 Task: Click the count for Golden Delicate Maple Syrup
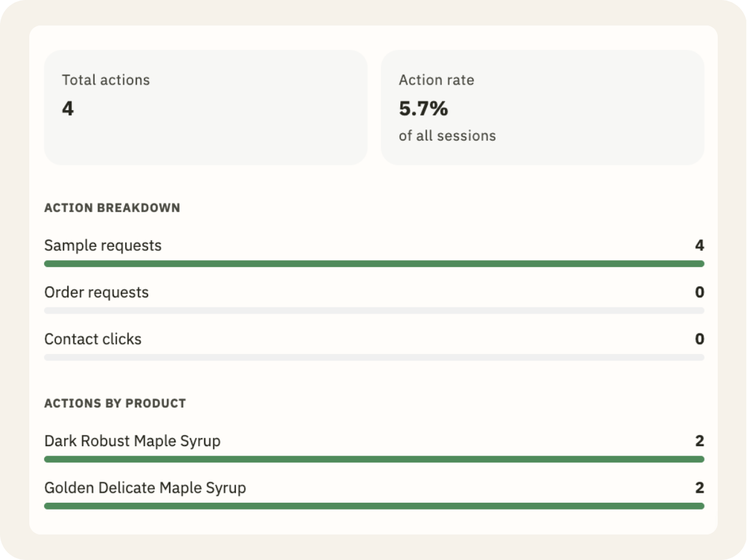(x=700, y=488)
